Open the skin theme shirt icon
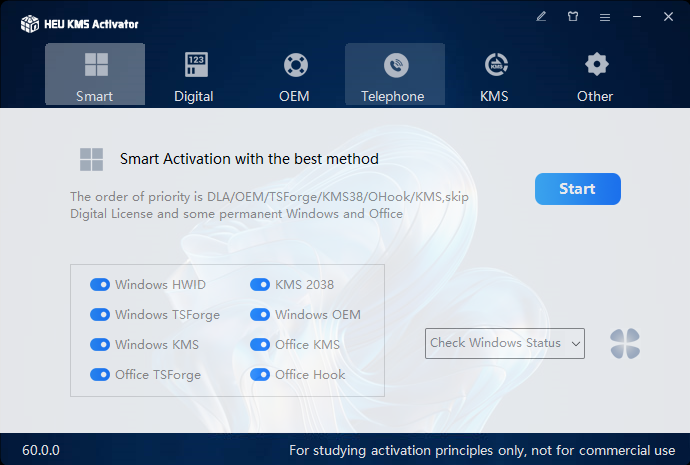Viewport: 690px width, 465px height. point(573,17)
